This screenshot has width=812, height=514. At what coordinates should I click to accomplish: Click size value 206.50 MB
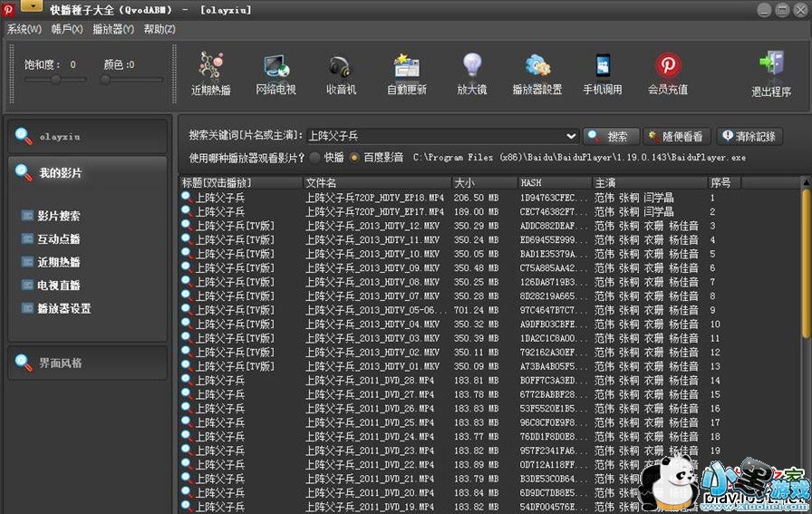coord(476,198)
